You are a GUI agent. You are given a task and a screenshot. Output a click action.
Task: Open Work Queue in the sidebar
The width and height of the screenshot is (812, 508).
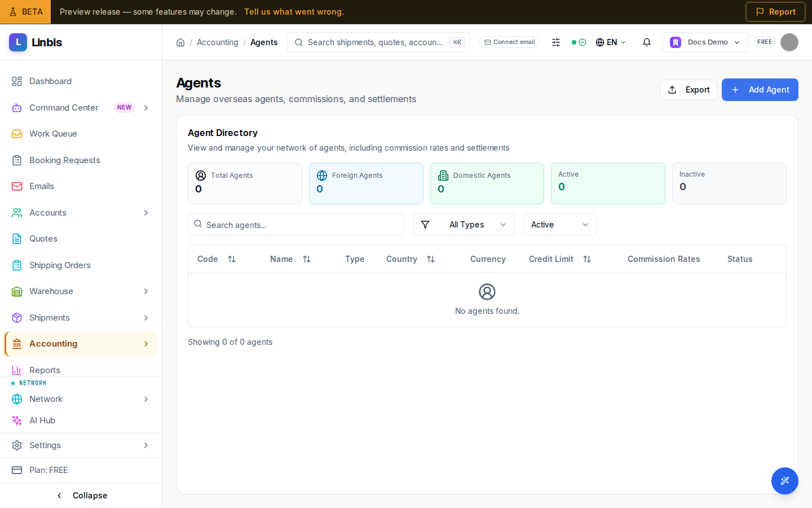(81, 134)
